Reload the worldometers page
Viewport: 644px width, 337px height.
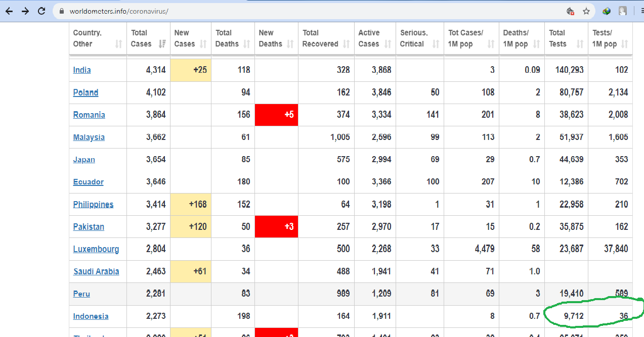click(x=41, y=11)
